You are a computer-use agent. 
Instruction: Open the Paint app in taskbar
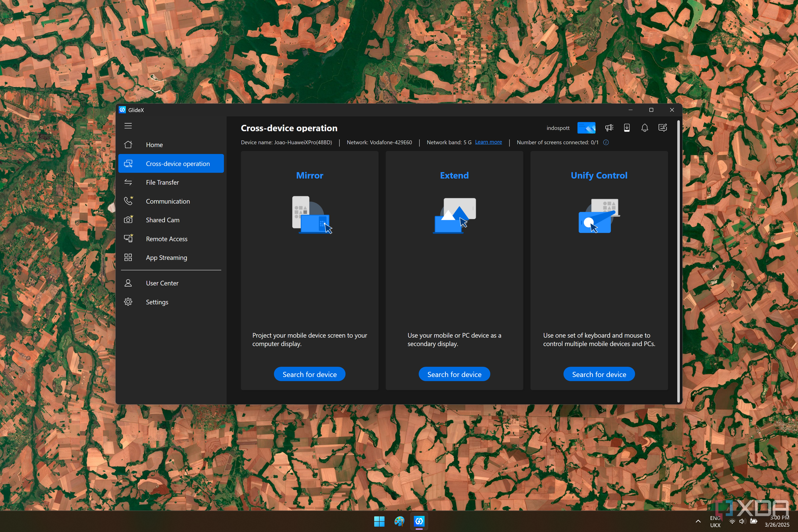tap(399, 522)
